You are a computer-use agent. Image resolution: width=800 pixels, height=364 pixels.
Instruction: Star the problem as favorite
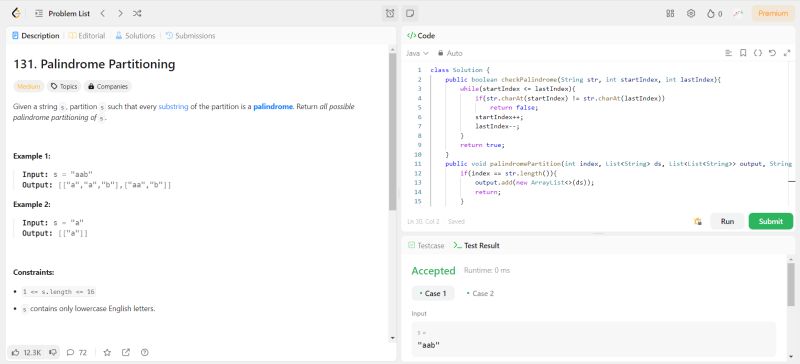(x=107, y=352)
